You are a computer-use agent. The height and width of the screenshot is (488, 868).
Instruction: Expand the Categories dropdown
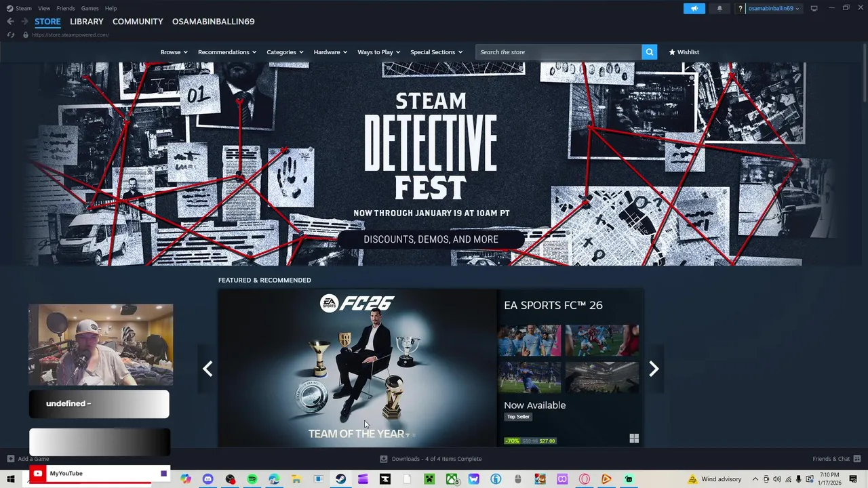tap(285, 52)
